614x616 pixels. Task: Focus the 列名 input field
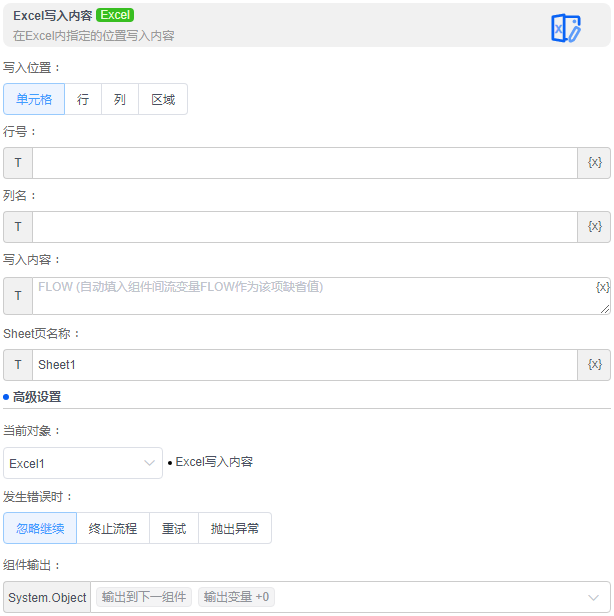click(x=305, y=227)
